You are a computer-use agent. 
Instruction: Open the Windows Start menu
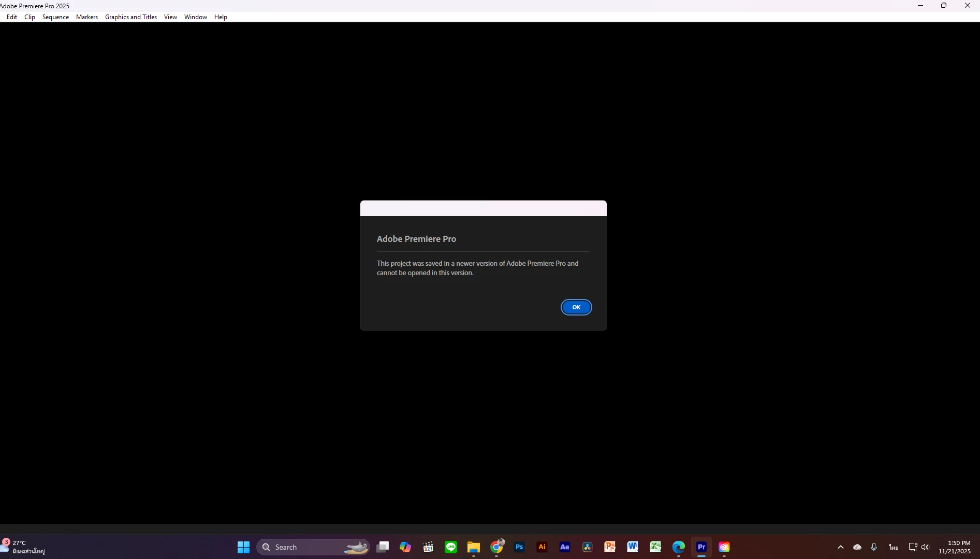click(x=243, y=547)
